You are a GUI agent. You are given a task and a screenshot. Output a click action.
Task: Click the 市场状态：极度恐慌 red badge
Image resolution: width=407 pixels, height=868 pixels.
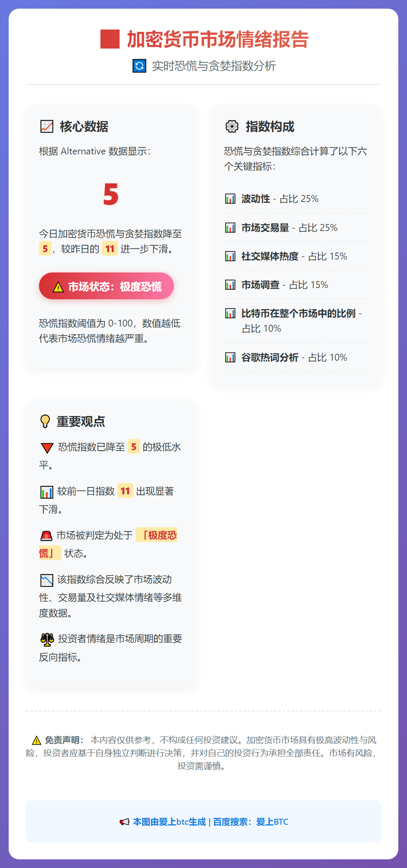(107, 286)
